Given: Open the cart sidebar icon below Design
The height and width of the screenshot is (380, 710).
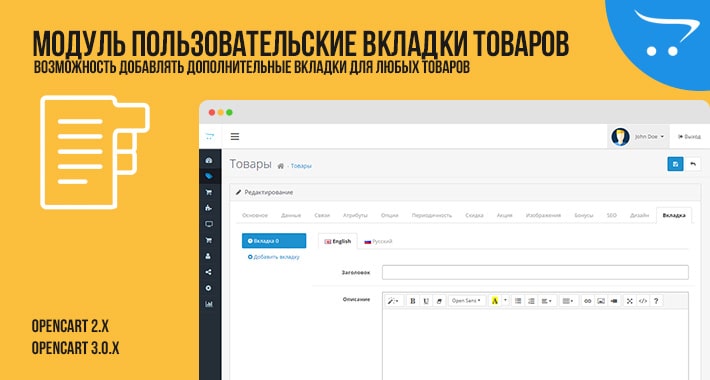Looking at the screenshot, I should click(209, 240).
